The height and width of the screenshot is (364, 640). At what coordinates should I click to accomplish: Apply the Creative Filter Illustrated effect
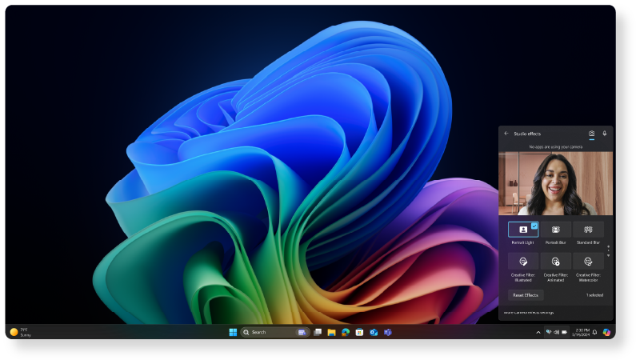click(x=523, y=262)
